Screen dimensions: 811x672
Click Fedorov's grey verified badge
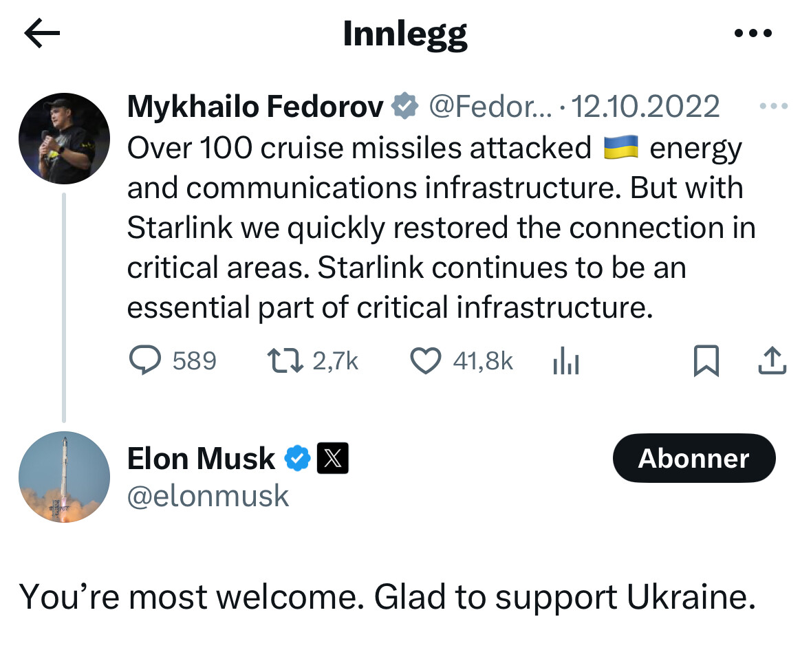pos(405,107)
